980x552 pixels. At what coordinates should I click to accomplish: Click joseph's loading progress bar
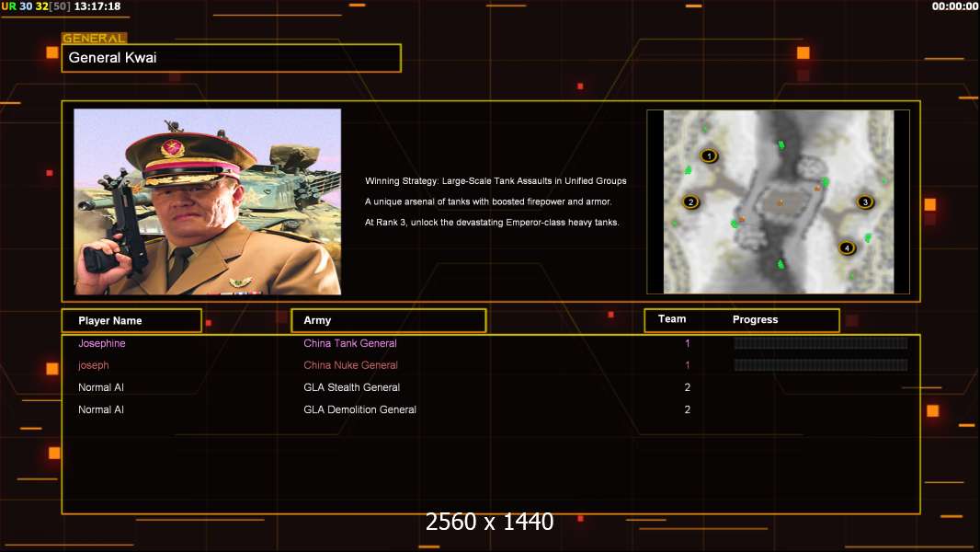[821, 365]
